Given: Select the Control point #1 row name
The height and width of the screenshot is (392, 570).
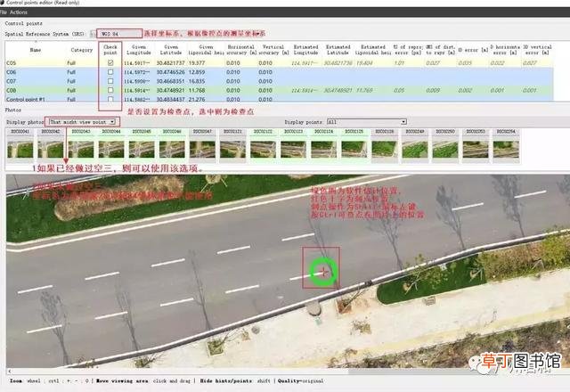Looking at the screenshot, I should [x=26, y=99].
